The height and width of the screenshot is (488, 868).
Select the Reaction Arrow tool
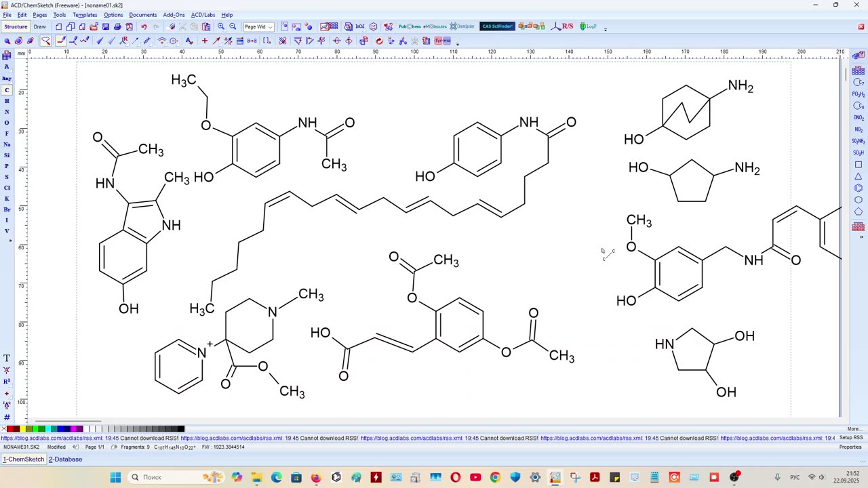pyautogui.click(x=216, y=41)
